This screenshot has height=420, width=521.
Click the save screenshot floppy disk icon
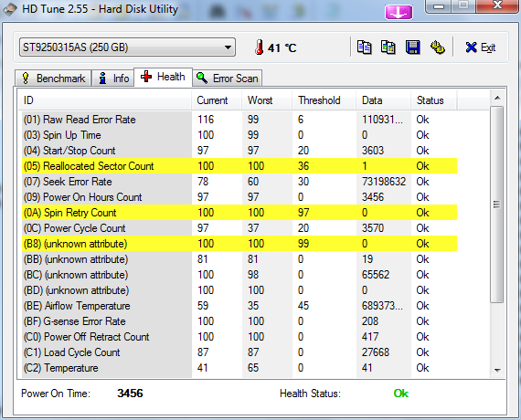[x=412, y=47]
